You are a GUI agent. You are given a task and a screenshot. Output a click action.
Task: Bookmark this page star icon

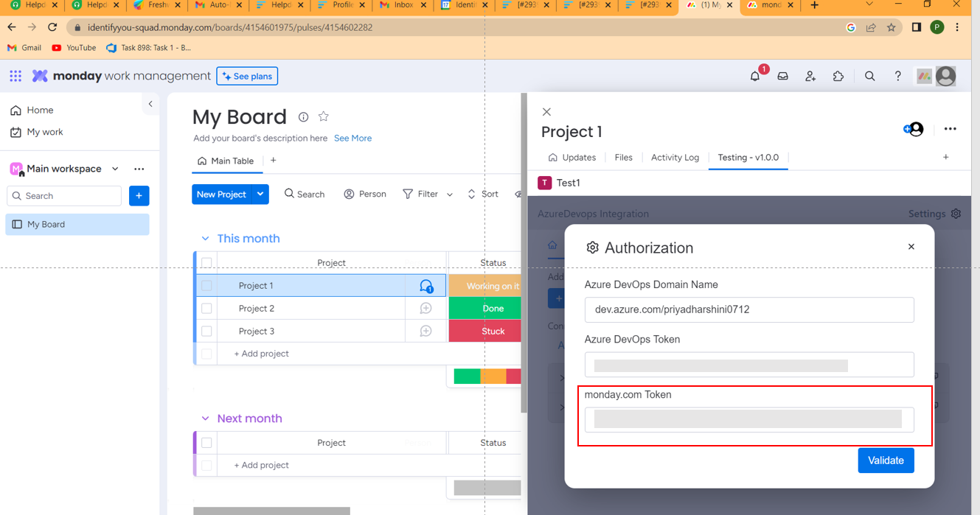pos(892,27)
